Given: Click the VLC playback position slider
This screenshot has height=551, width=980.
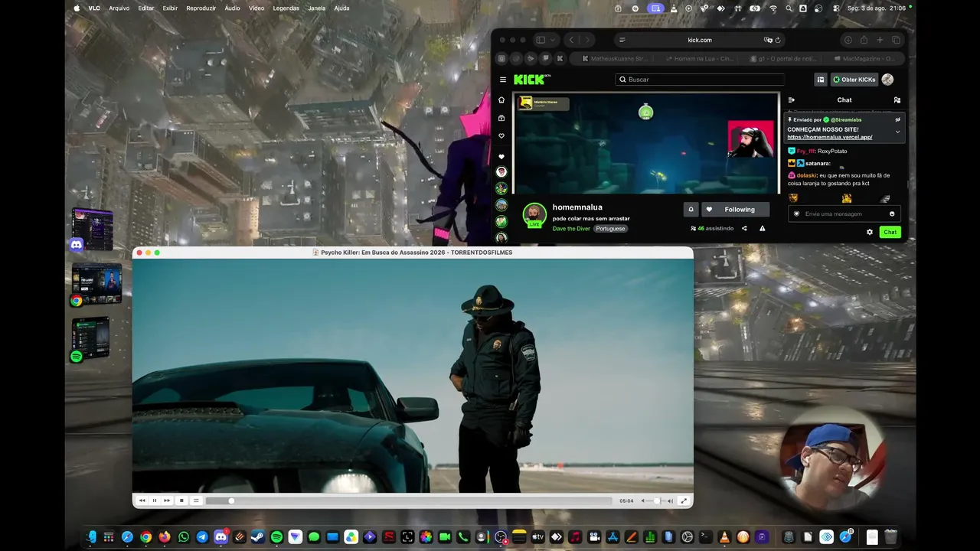Looking at the screenshot, I should pos(409,500).
